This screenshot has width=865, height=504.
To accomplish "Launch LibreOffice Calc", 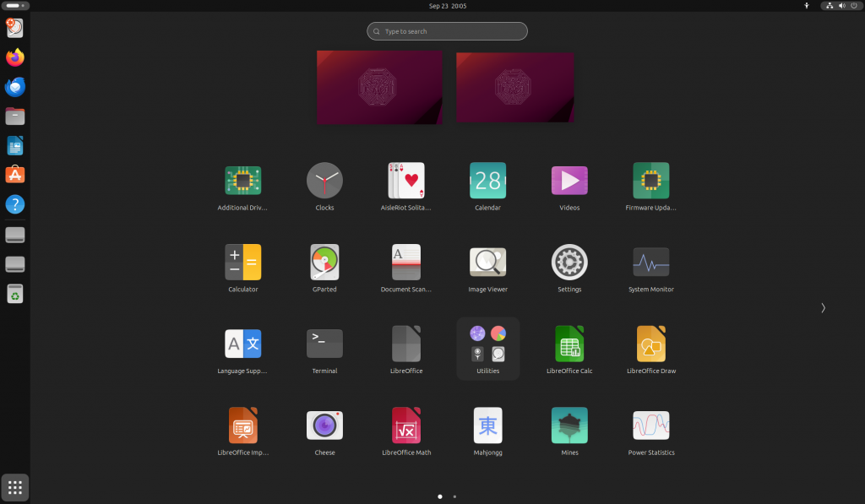I will pos(569,344).
